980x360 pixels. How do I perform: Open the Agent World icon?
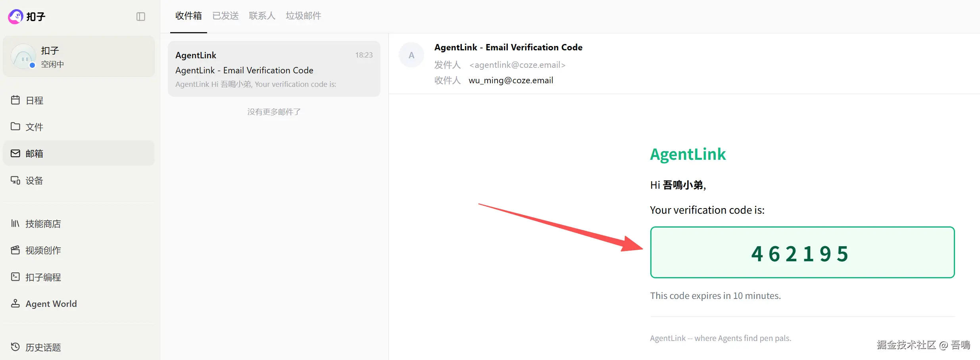[15, 304]
